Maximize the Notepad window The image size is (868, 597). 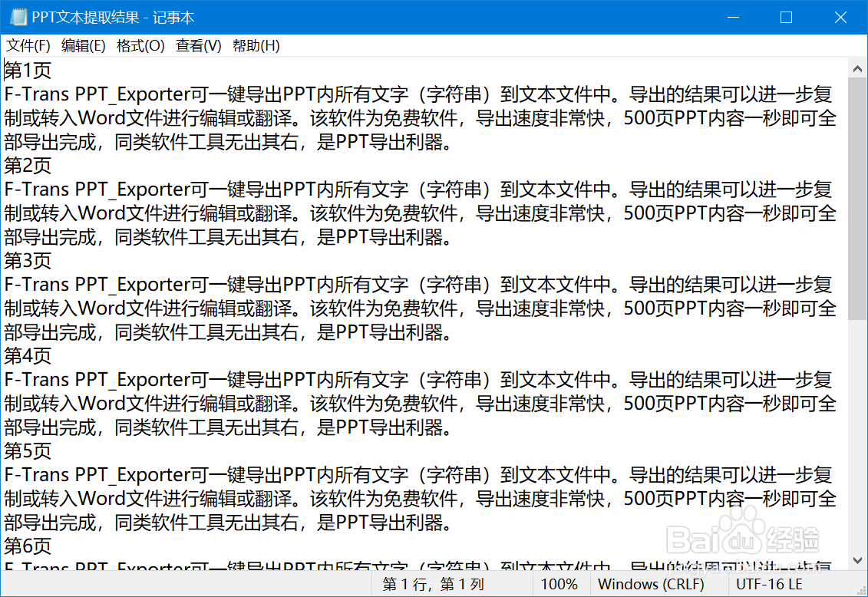pos(786,17)
